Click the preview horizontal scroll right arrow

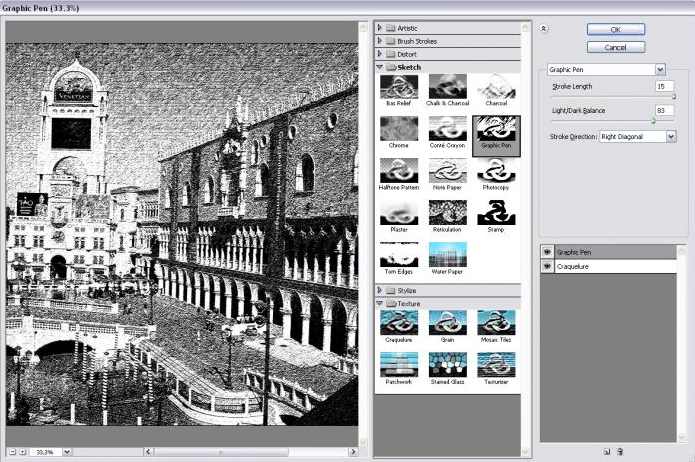tap(353, 452)
